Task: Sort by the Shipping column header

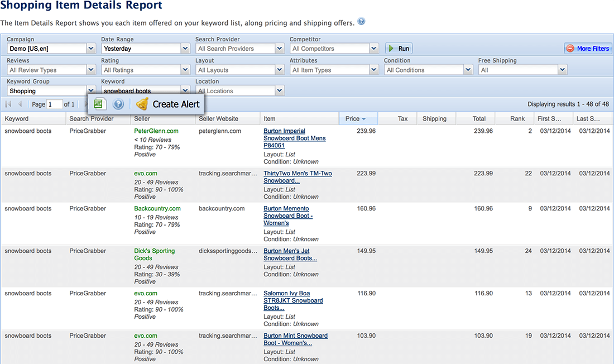Action: 436,118
